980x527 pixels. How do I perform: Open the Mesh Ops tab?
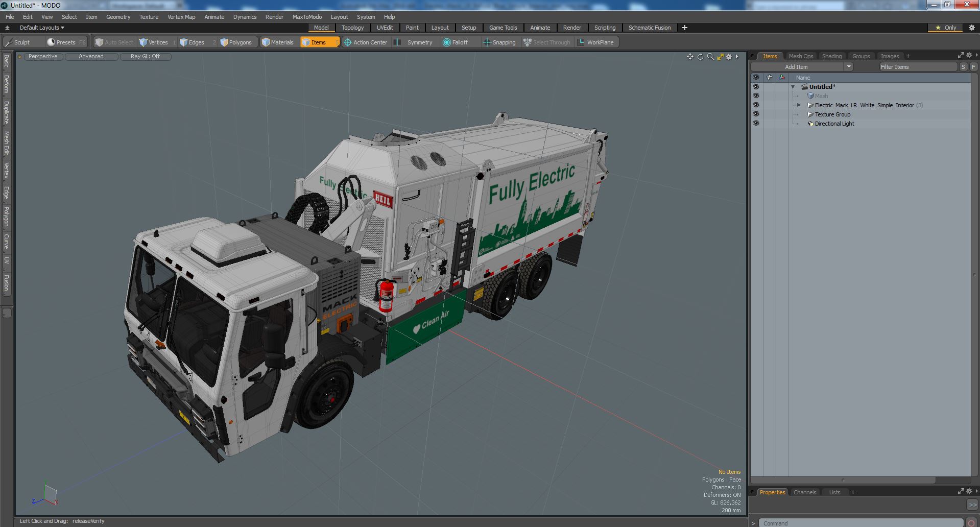(800, 56)
